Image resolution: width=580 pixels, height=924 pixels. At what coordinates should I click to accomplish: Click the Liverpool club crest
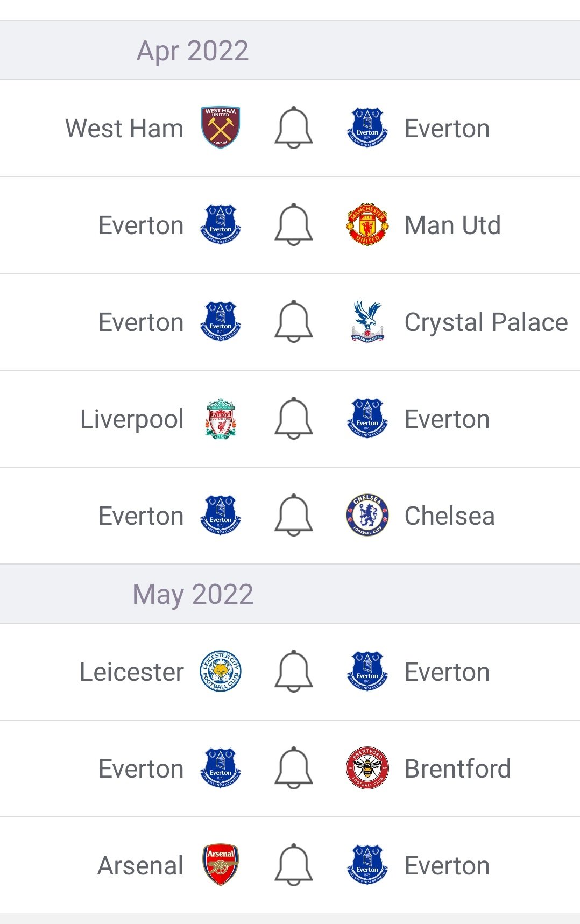coord(221,418)
